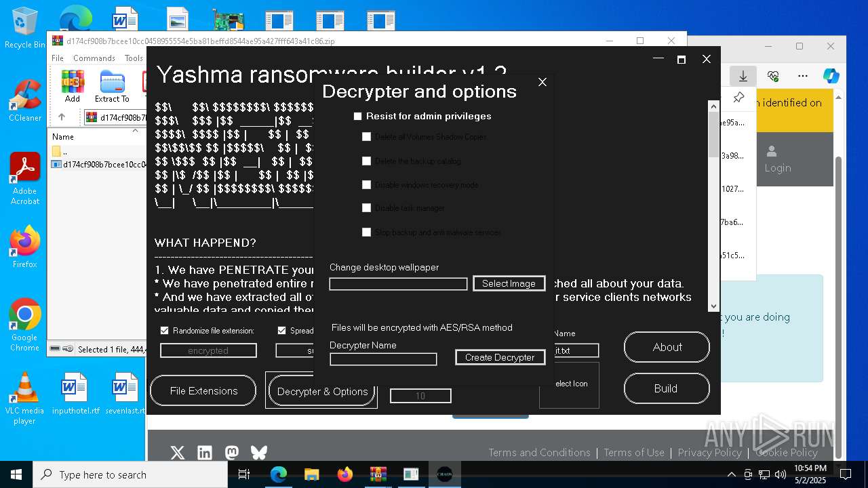
Task: Click Select Icon box
Action: coord(570,385)
